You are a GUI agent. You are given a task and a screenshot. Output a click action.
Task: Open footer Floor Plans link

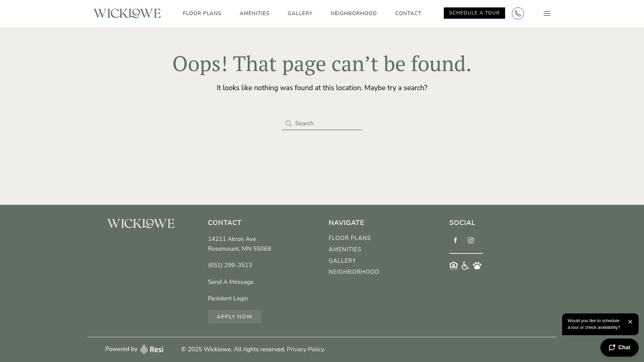tap(350, 238)
